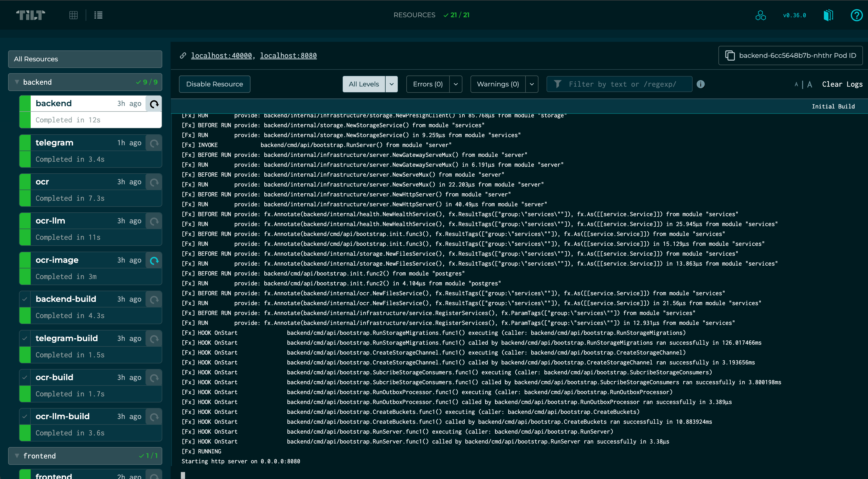Select the All Resources item

85,59
